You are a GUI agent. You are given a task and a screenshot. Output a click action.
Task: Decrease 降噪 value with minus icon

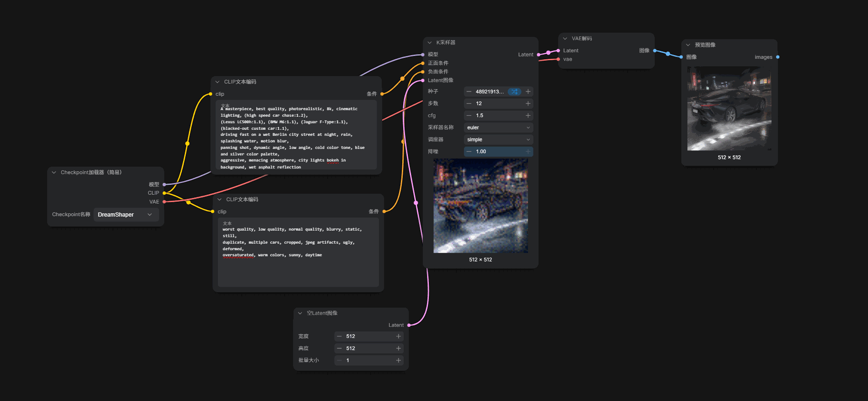469,151
